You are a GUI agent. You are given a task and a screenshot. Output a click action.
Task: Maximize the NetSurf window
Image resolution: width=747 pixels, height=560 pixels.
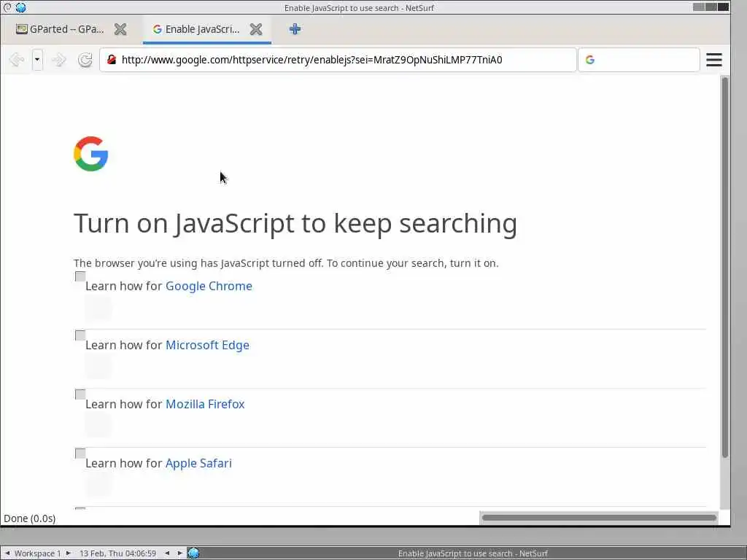point(711,7)
